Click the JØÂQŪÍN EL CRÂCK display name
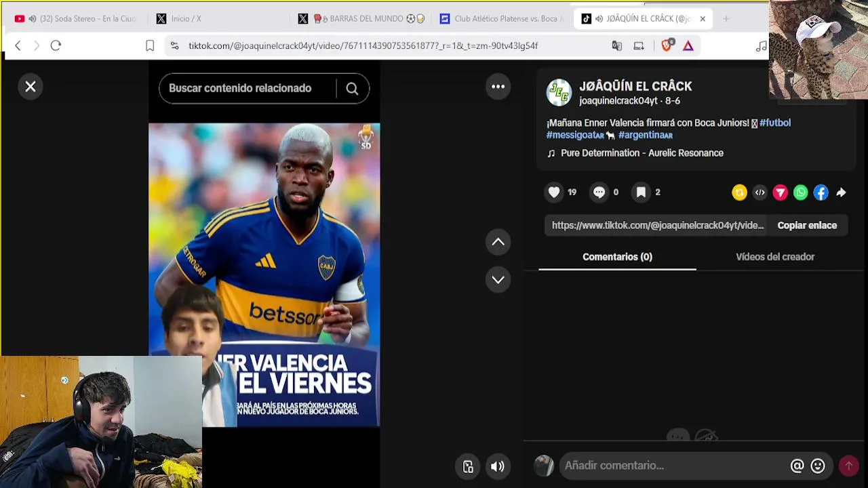This screenshot has width=868, height=488. click(635, 86)
